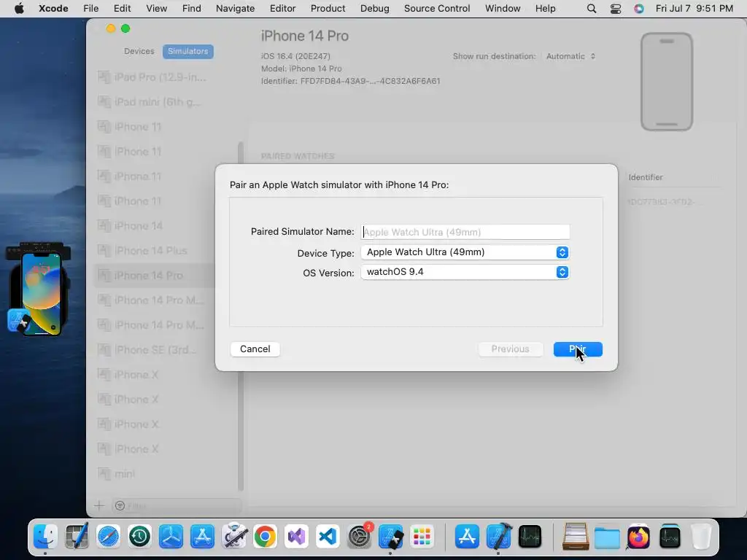Open the Xcode menu
Viewport: 747px width, 560px height.
pyautogui.click(x=53, y=9)
